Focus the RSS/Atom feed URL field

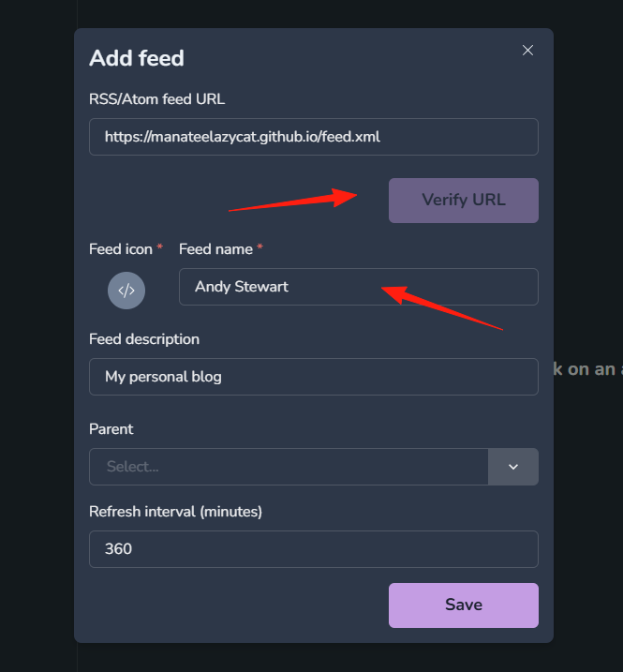(314, 137)
